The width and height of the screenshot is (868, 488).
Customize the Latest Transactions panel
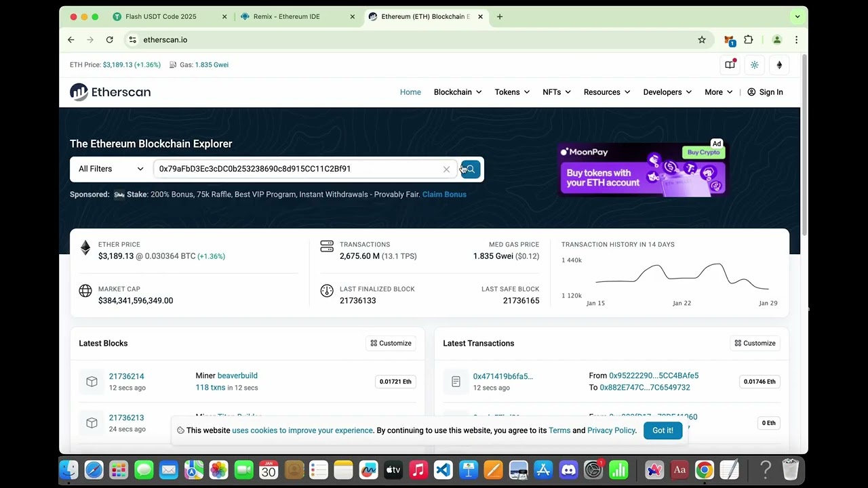tap(755, 343)
